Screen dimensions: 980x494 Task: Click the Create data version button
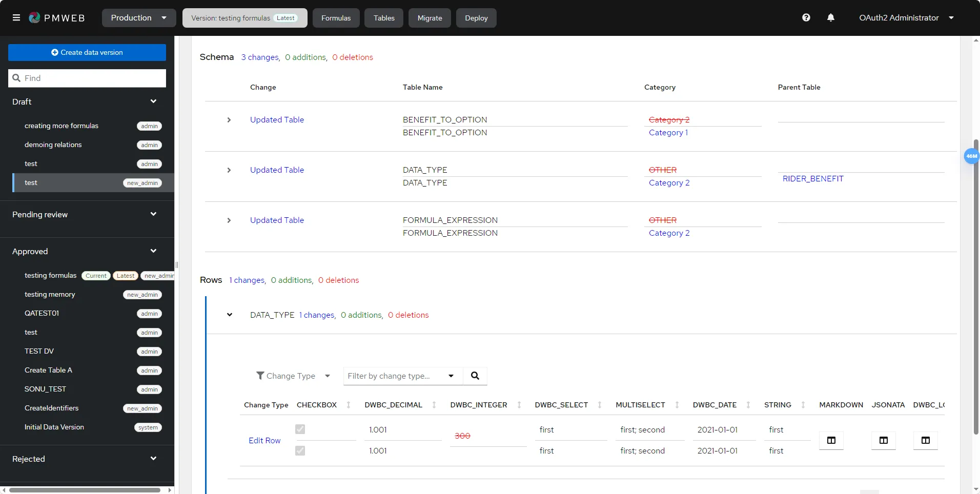[87, 52]
